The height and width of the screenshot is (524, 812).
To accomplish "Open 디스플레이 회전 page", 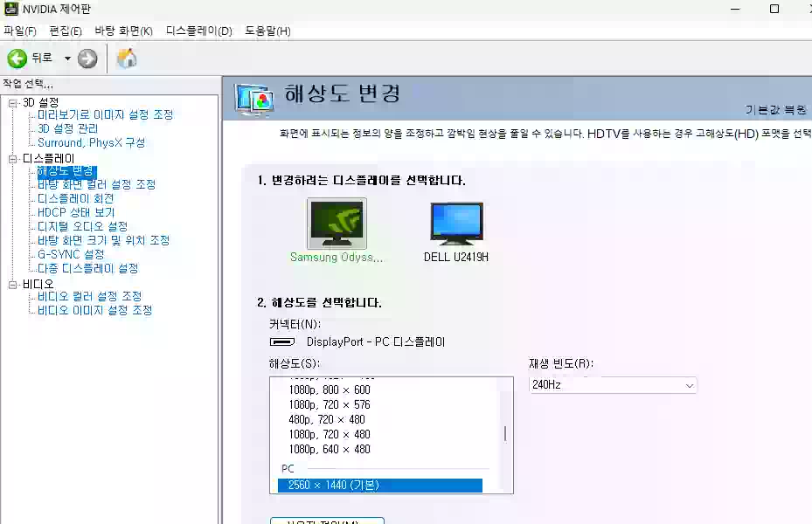I will [x=76, y=198].
